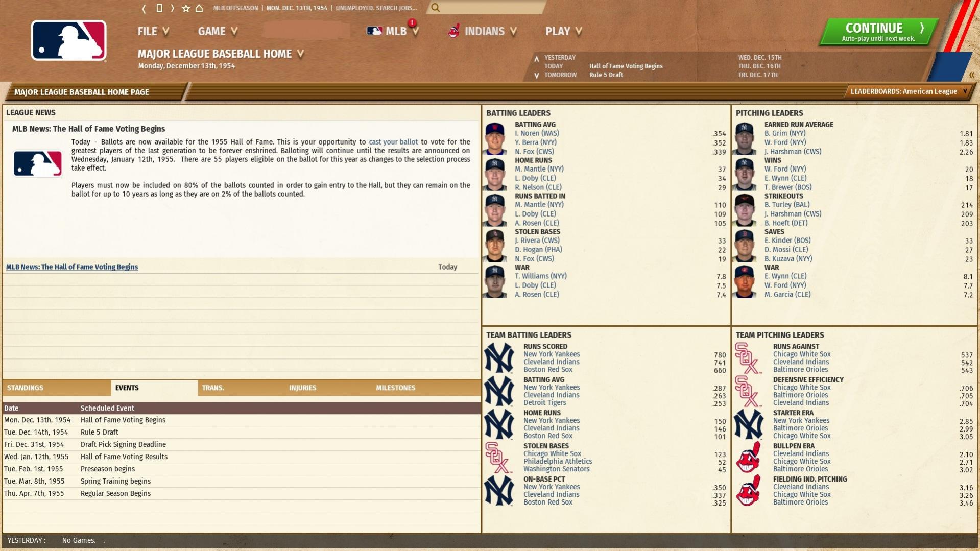
Task: Open the INDIANS dropdown menu
Action: 482,32
